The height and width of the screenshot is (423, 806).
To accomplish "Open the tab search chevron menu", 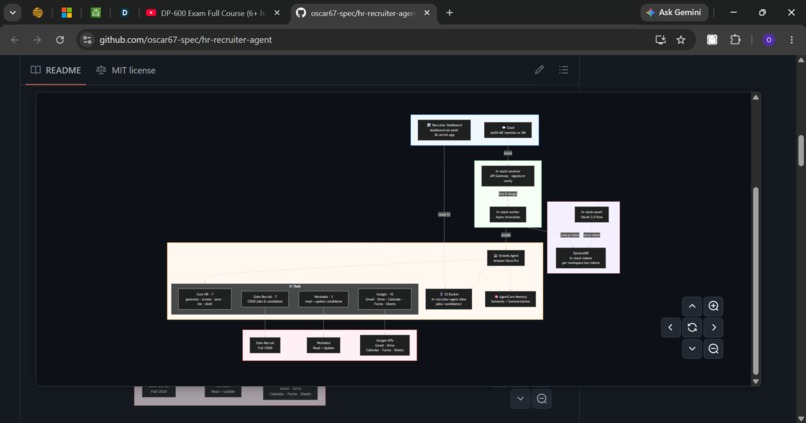I will (x=12, y=13).
